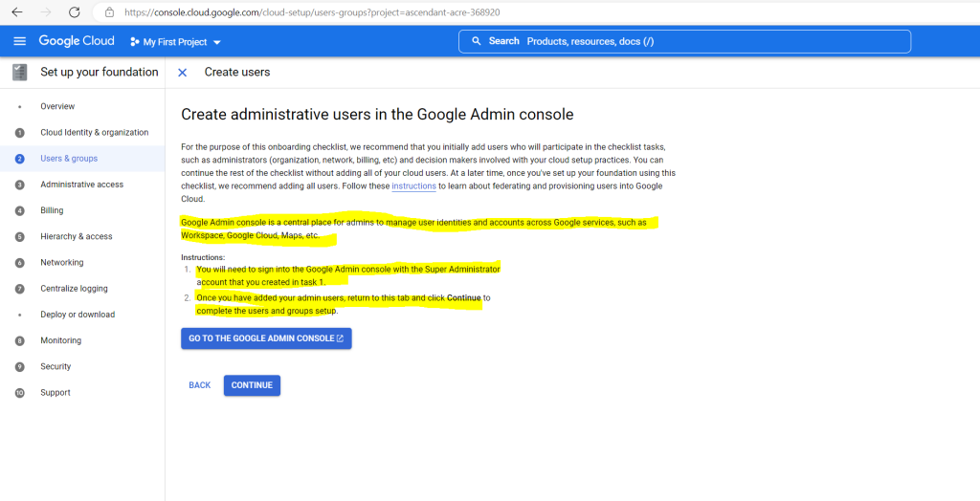Screen dimensions: 980x501
Task: Open the hamburger navigation menu
Action: (x=19, y=41)
